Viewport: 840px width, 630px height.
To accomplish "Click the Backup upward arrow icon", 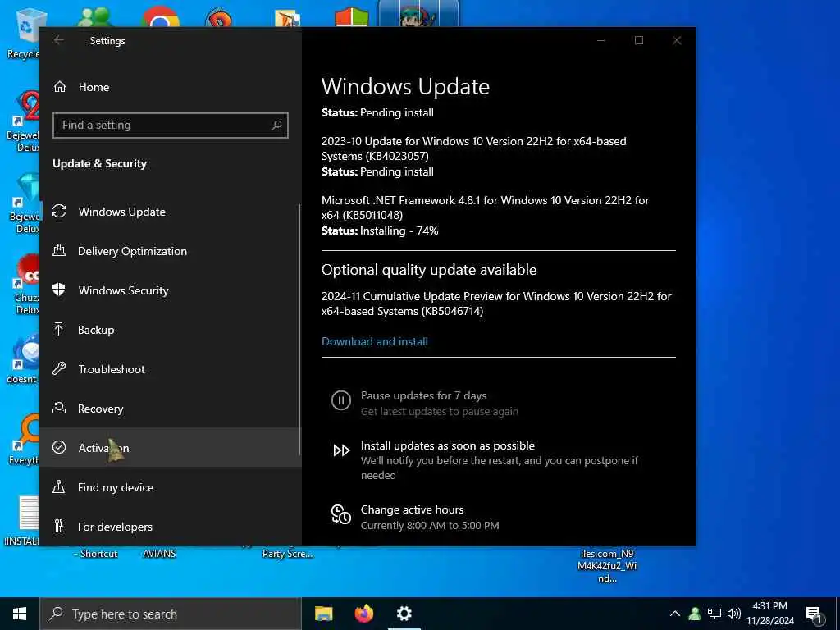I will pos(59,329).
